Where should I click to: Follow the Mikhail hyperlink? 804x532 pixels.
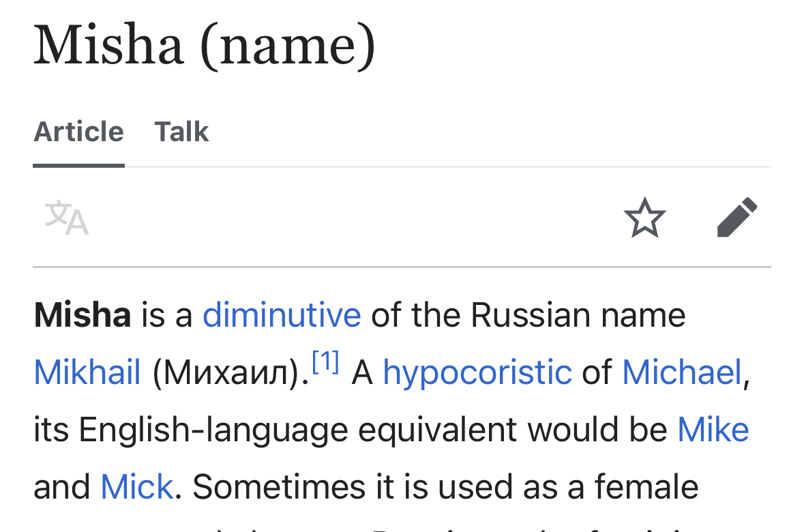pyautogui.click(x=87, y=372)
